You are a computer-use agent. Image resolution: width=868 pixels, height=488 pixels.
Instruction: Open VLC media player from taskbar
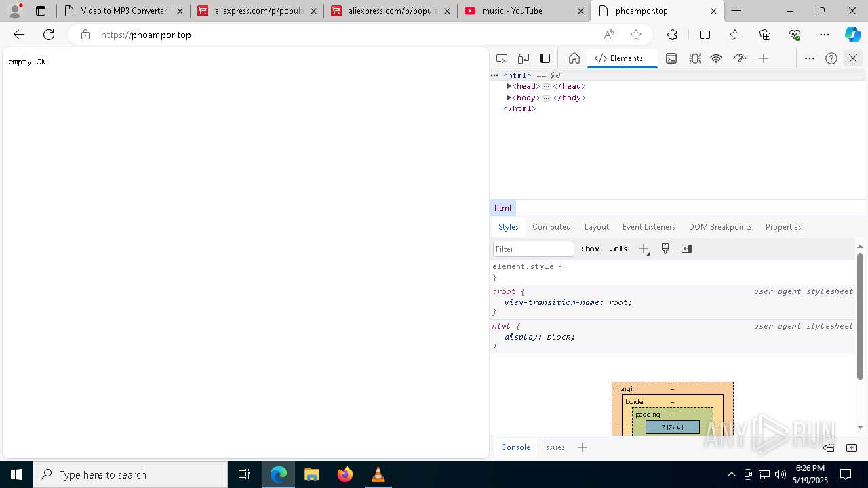pos(378,474)
